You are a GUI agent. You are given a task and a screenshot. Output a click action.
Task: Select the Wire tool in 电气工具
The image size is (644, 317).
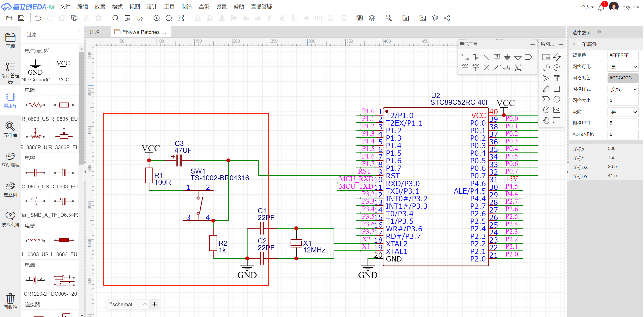coord(465,57)
